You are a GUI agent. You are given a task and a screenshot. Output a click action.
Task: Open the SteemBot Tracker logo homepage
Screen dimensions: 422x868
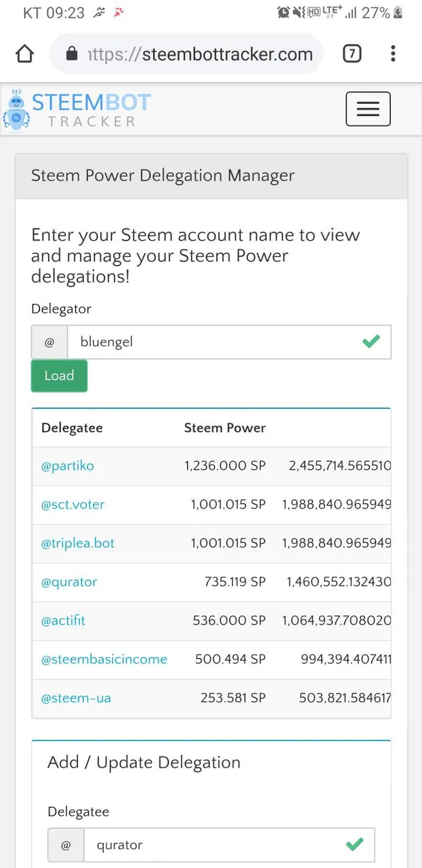pos(77,109)
